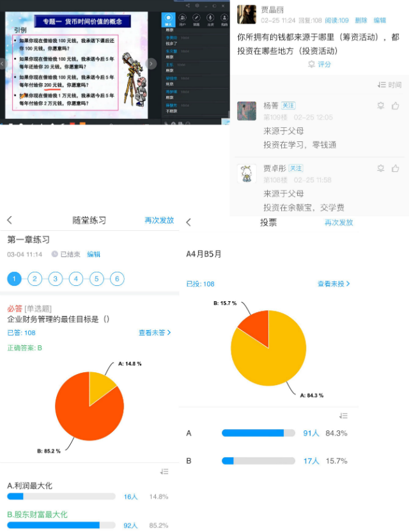
Task: Select the pen annotation icon
Action: pyautogui.click(x=196, y=19)
